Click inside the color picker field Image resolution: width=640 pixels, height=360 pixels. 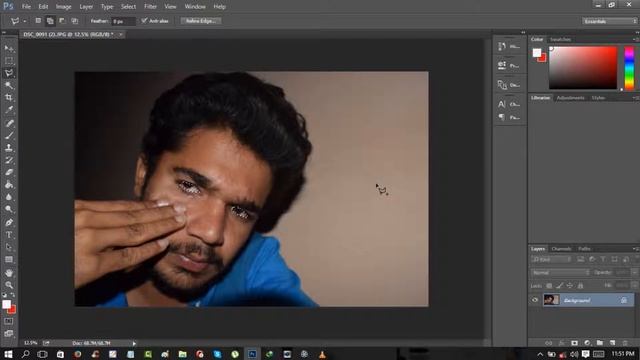(x=583, y=68)
